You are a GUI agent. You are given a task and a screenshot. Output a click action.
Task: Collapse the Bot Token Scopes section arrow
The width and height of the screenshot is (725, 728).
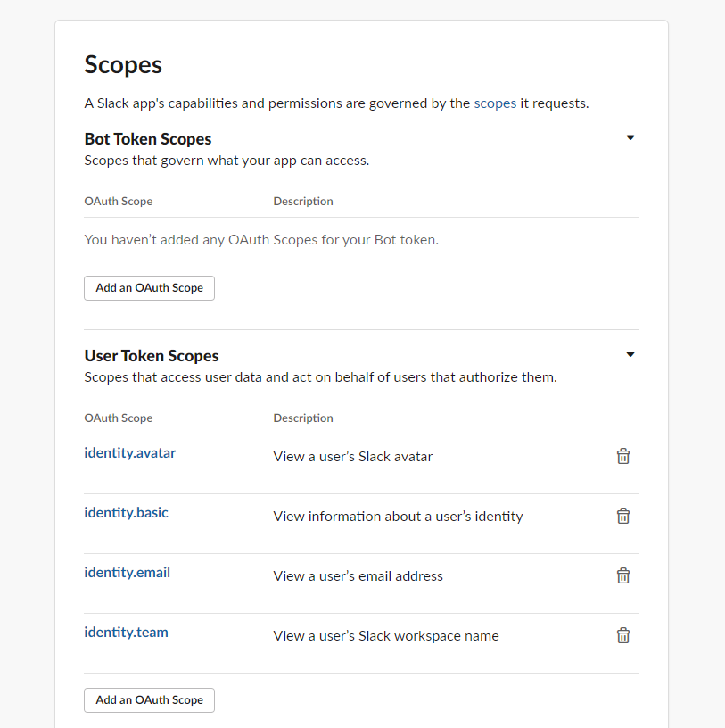630,137
